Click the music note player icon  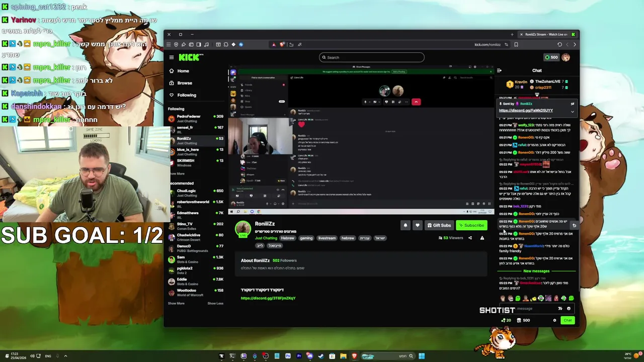206,44
